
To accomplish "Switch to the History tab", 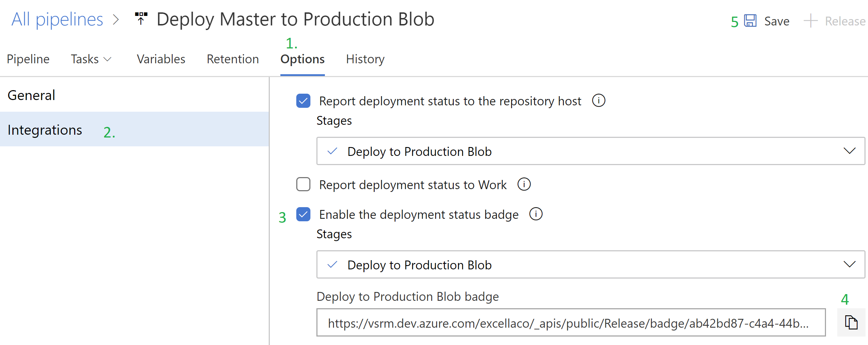I will 365,59.
